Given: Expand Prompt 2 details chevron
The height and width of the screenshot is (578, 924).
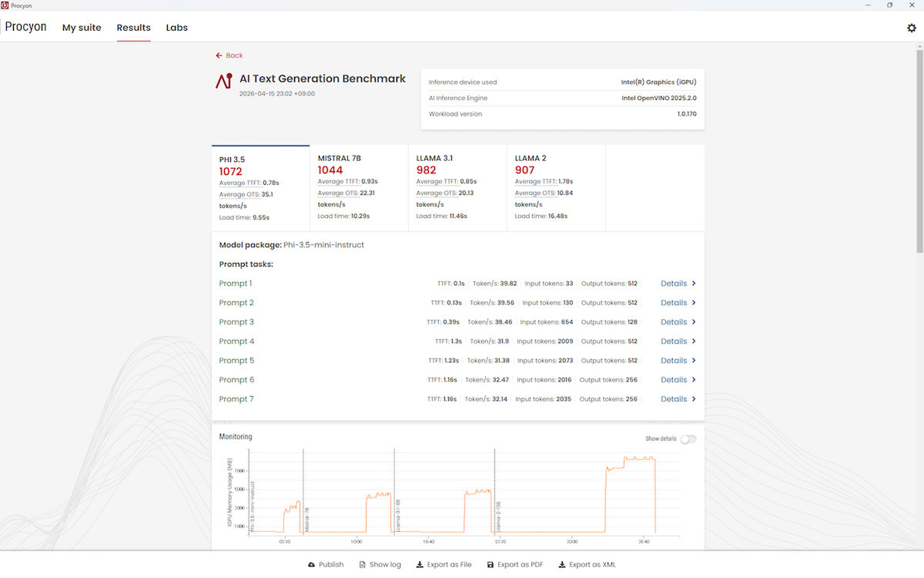Looking at the screenshot, I should 694,303.
